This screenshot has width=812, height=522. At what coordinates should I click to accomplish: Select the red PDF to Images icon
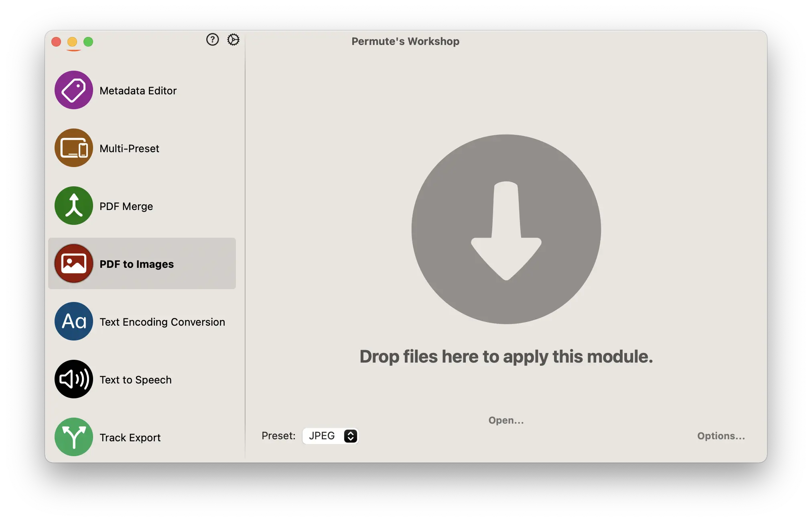[x=74, y=263]
